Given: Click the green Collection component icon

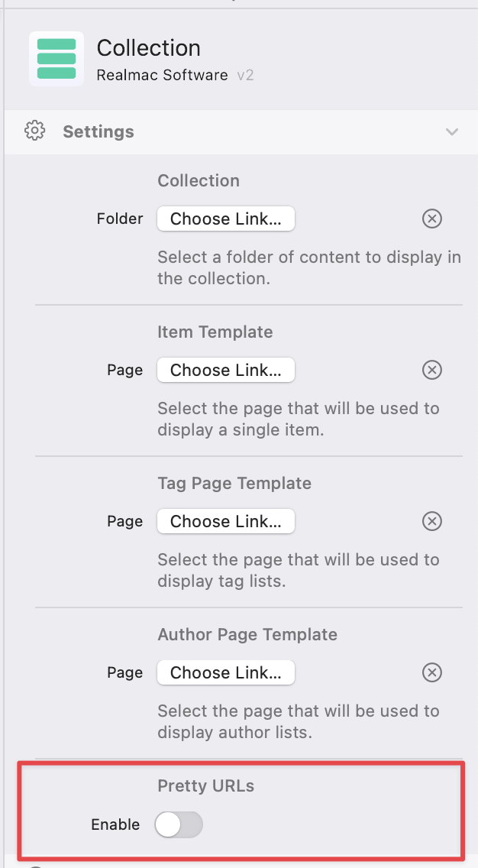Looking at the screenshot, I should pos(57,59).
